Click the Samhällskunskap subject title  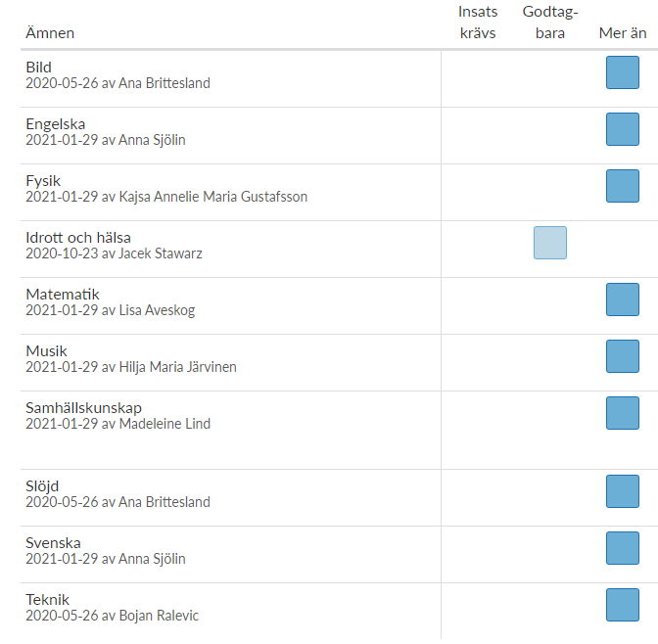pyautogui.click(x=83, y=408)
